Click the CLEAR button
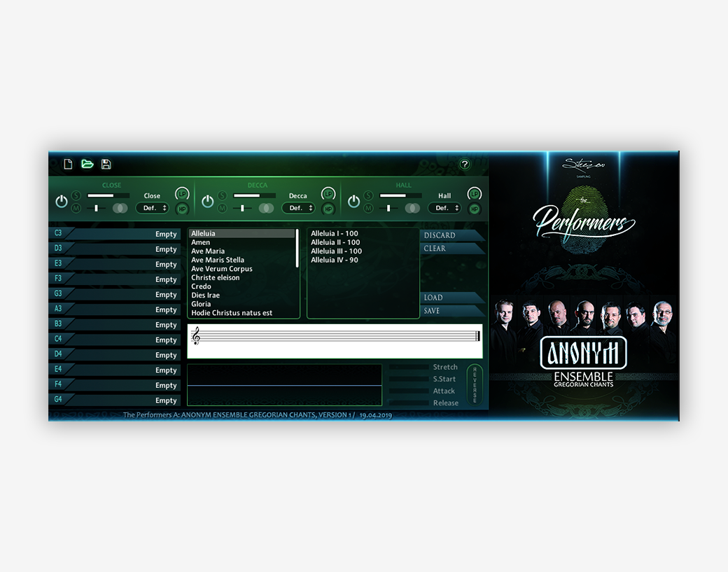 pyautogui.click(x=451, y=249)
